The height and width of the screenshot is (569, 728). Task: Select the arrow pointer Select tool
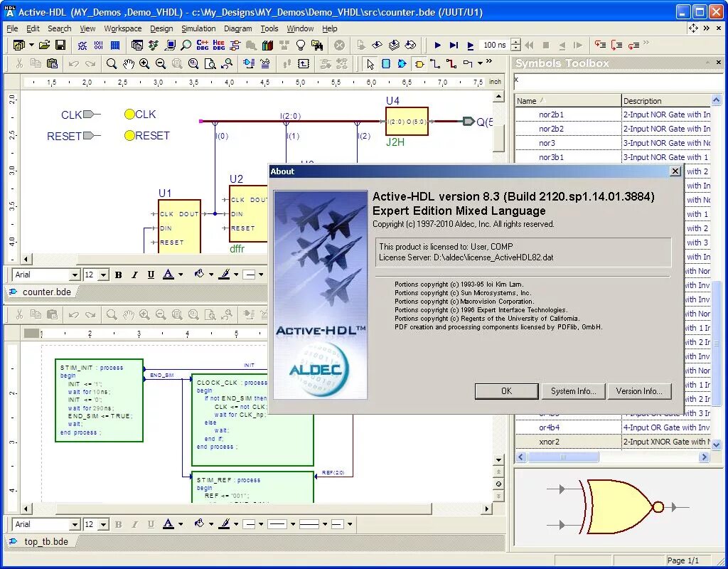coord(370,63)
